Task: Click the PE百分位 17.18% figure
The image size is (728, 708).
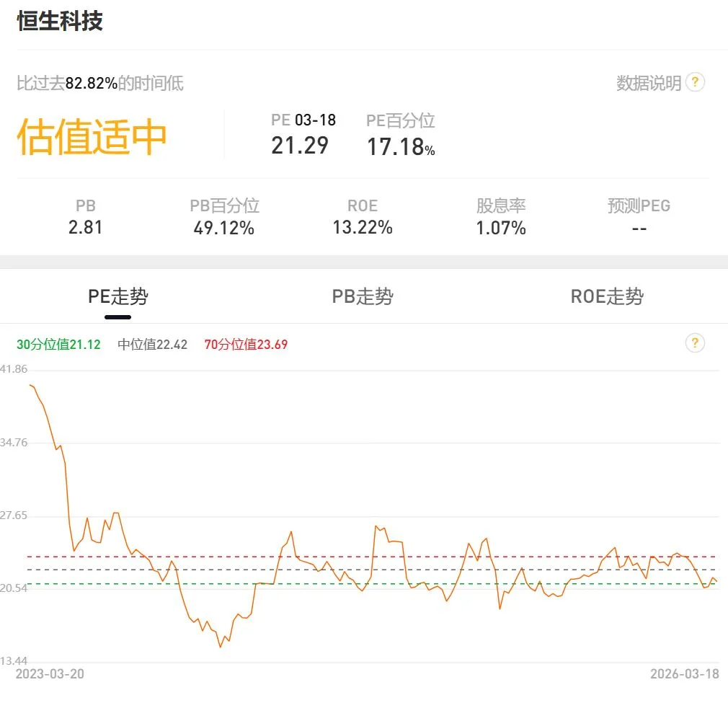Action: [x=400, y=147]
